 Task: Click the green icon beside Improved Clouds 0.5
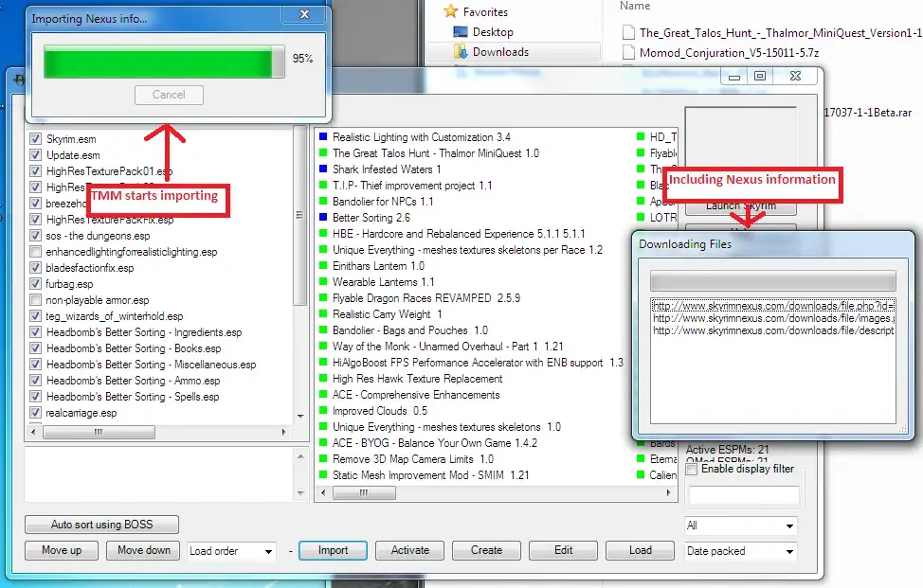(x=323, y=410)
